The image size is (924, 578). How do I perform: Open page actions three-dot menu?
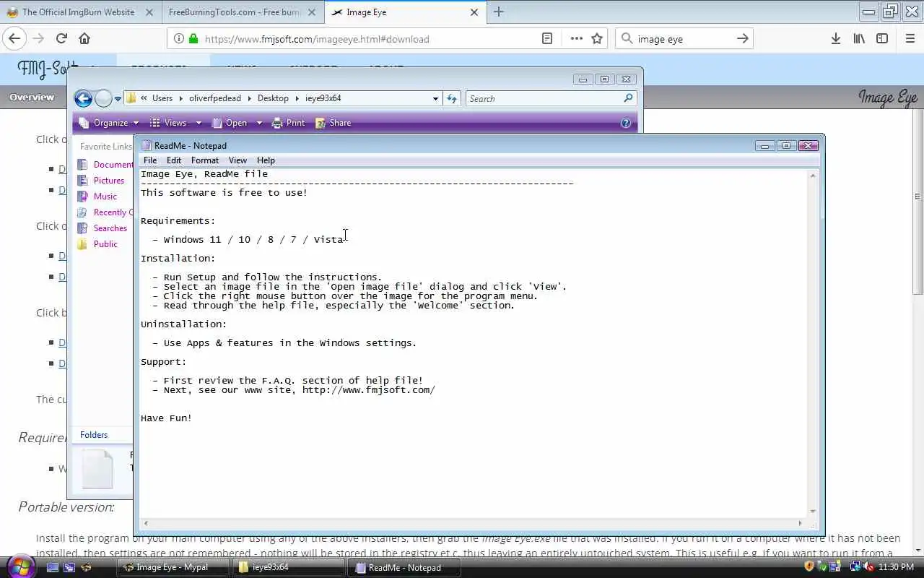coord(576,39)
